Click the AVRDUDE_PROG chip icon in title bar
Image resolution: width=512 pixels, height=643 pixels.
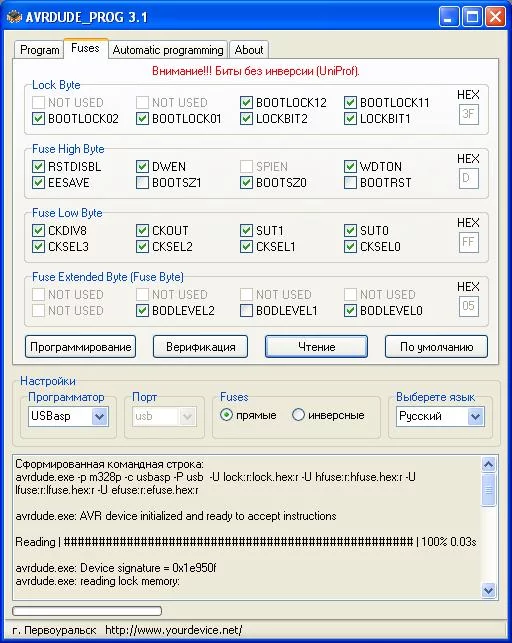(x=14, y=17)
